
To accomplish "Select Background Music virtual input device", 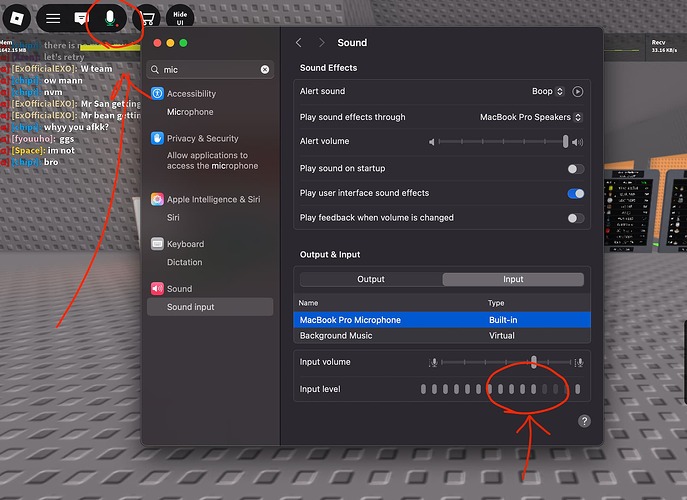I will click(x=442, y=336).
